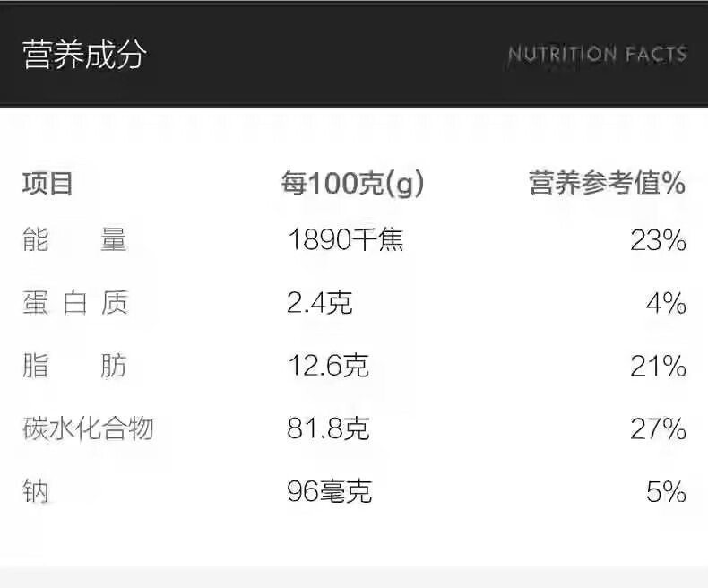Click the 营养成分 title

(x=84, y=55)
